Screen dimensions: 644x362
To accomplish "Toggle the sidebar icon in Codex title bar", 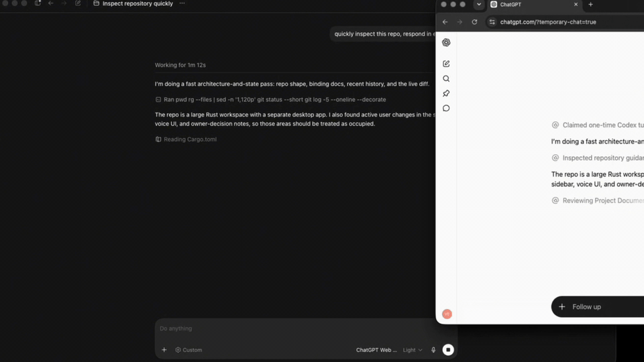I will coord(38,3).
